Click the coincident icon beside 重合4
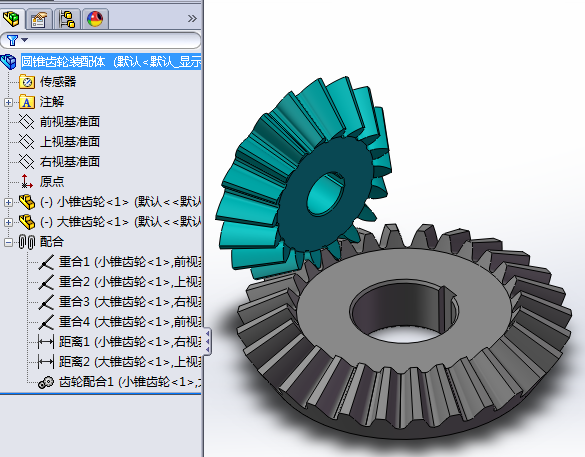Viewport: 585px width, 457px height. tap(46, 322)
